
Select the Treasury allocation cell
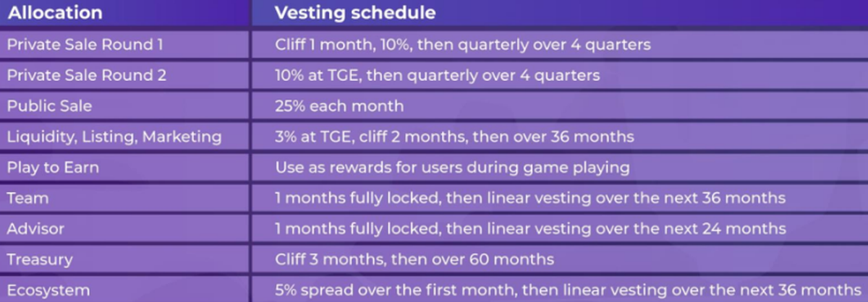40,259
